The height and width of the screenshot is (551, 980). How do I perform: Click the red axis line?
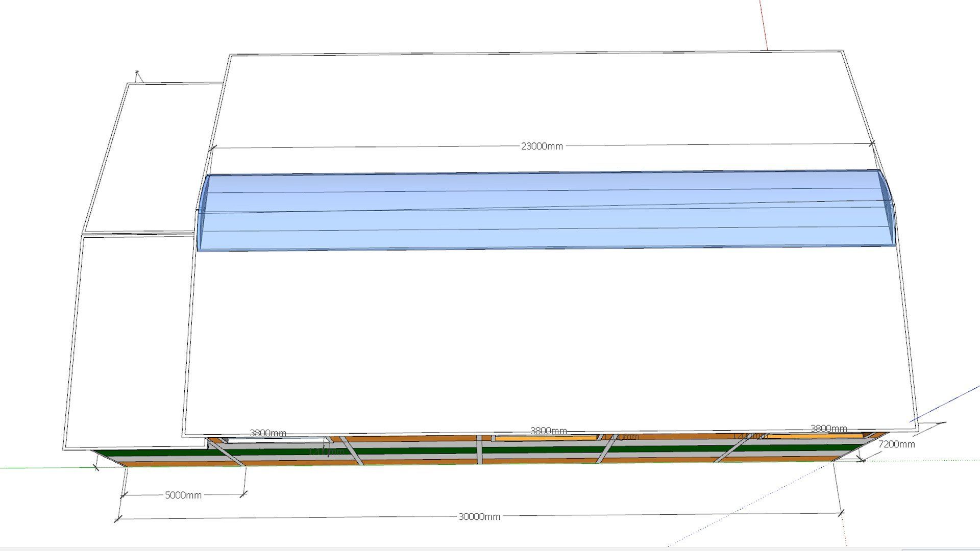pyautogui.click(x=764, y=26)
